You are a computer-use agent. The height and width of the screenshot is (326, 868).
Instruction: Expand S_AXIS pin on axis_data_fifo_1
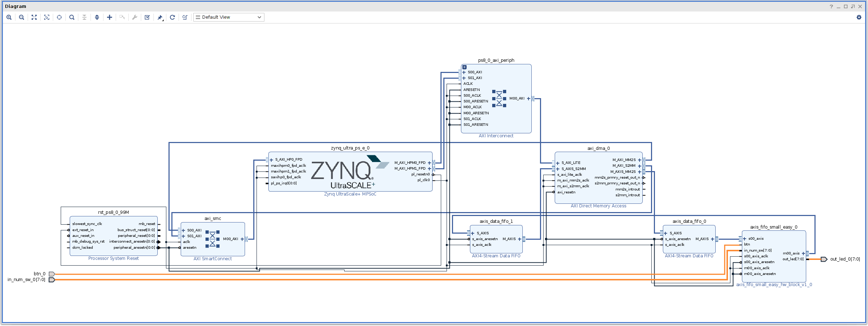pyautogui.click(x=473, y=233)
